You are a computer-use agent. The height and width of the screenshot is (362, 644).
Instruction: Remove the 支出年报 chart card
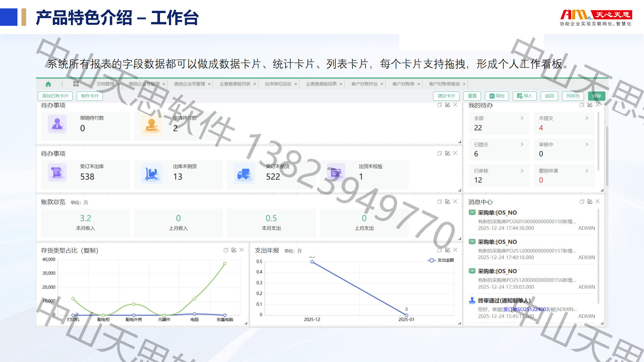pos(455,250)
